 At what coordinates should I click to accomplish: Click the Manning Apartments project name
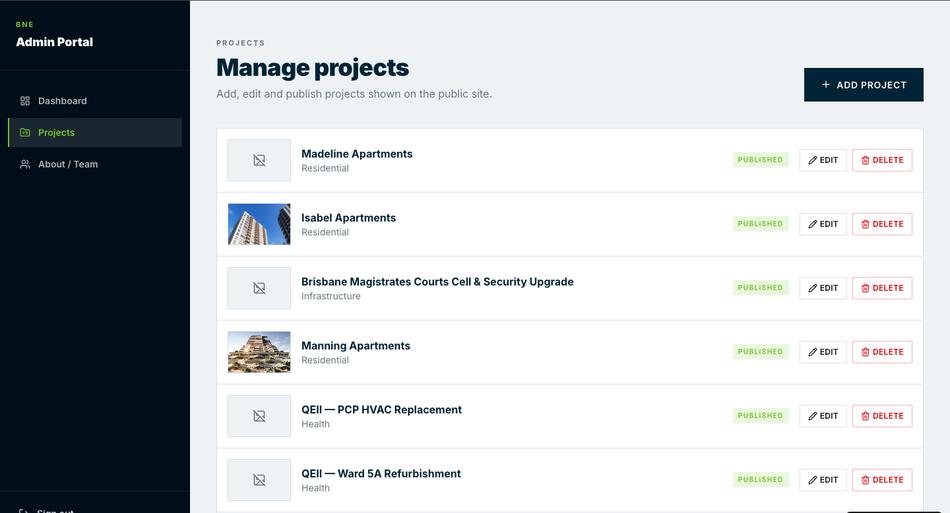click(356, 346)
